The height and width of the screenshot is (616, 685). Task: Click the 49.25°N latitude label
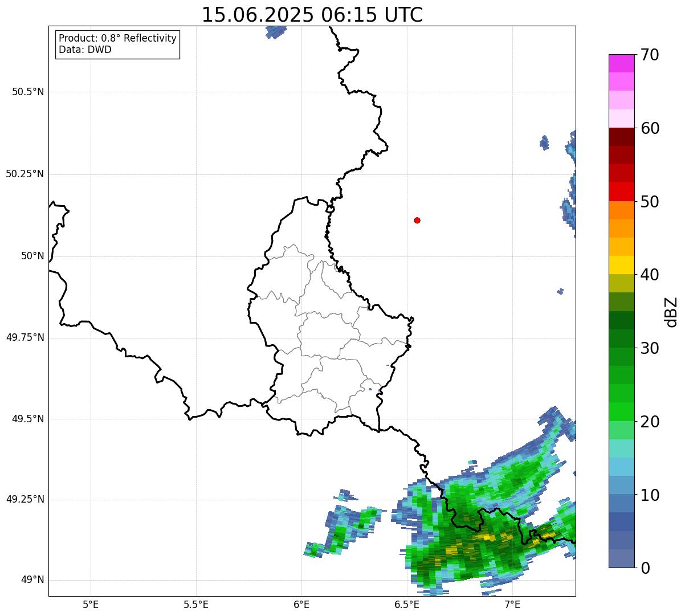(x=25, y=499)
